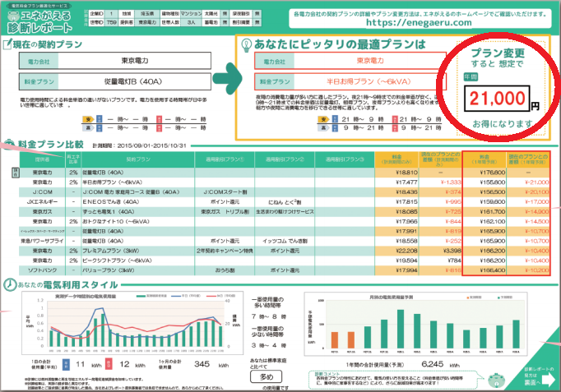Click the 適用割引プラン② column header
This screenshot has width=561, height=392.
[285, 159]
